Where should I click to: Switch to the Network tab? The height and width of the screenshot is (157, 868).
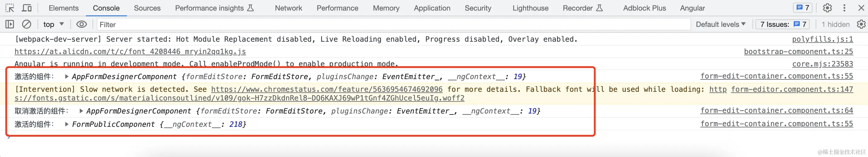289,8
